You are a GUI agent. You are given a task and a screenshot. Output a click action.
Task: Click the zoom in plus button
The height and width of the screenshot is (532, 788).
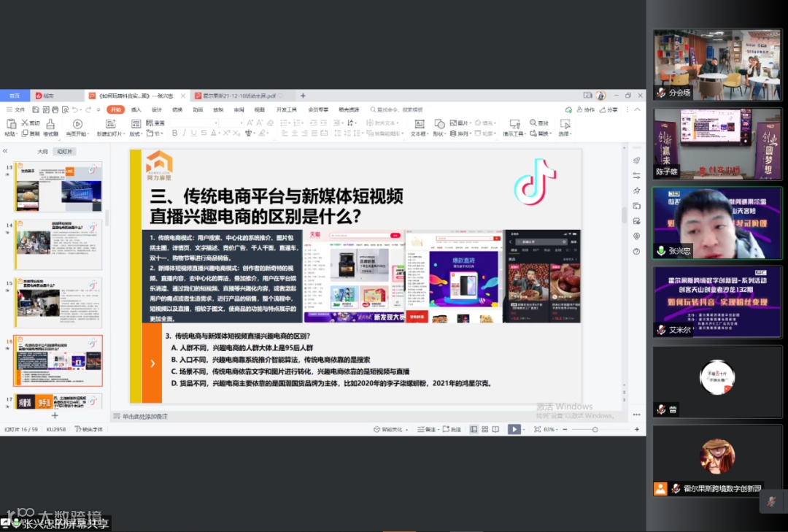pyautogui.click(x=637, y=429)
